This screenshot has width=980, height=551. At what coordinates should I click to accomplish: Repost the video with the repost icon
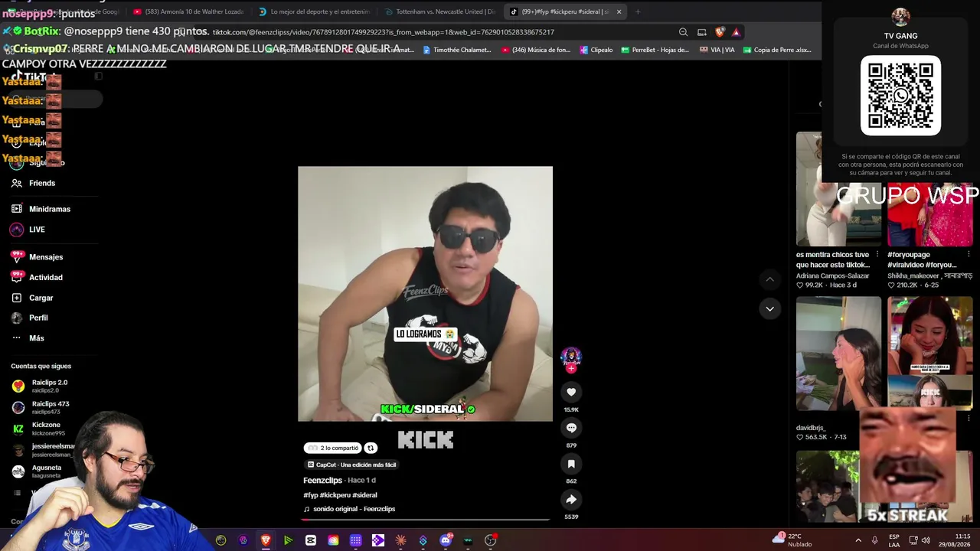point(371,448)
